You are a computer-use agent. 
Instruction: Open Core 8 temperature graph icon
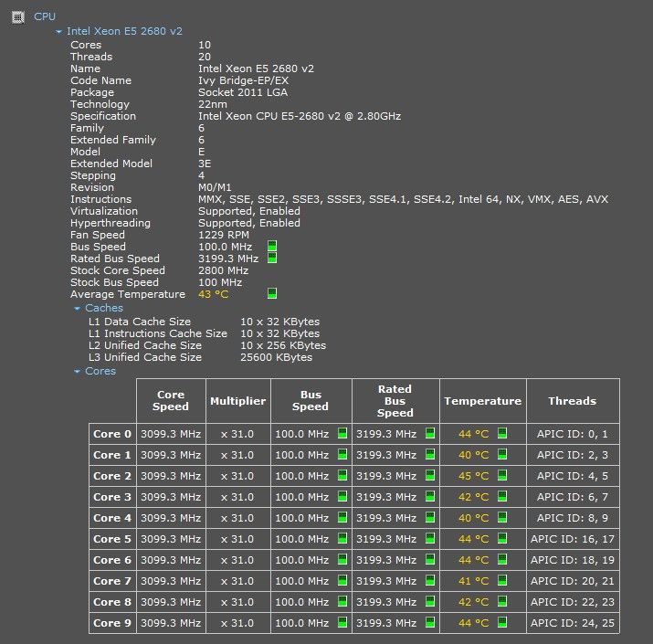pyautogui.click(x=502, y=601)
